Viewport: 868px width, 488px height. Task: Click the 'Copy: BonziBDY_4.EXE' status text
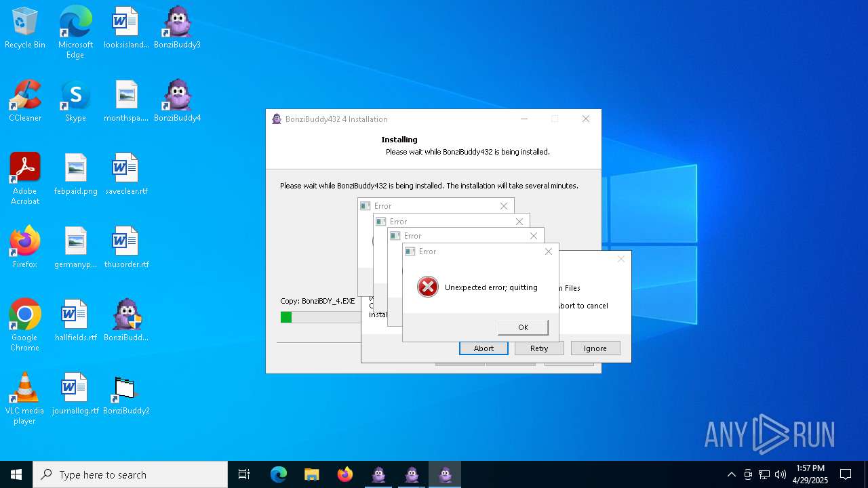317,301
